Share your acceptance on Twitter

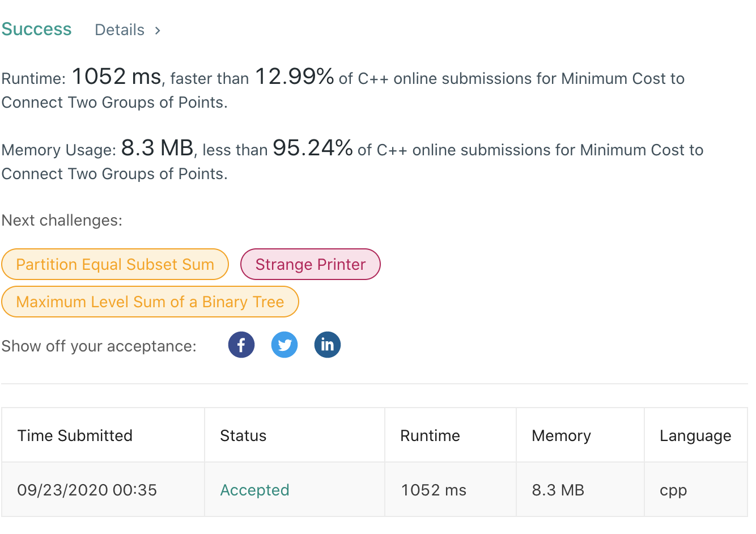[x=284, y=344]
